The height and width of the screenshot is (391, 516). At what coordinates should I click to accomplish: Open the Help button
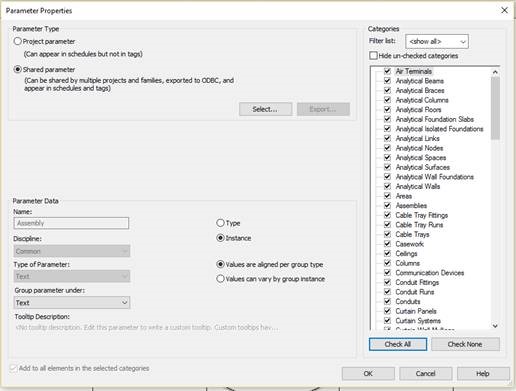483,374
